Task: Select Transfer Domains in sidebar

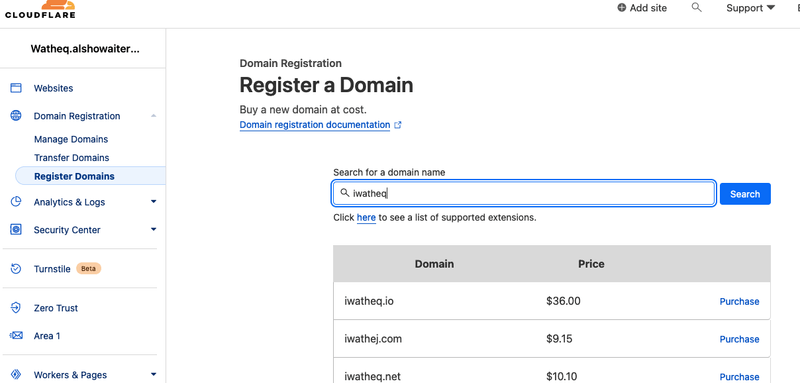Action: click(x=71, y=158)
